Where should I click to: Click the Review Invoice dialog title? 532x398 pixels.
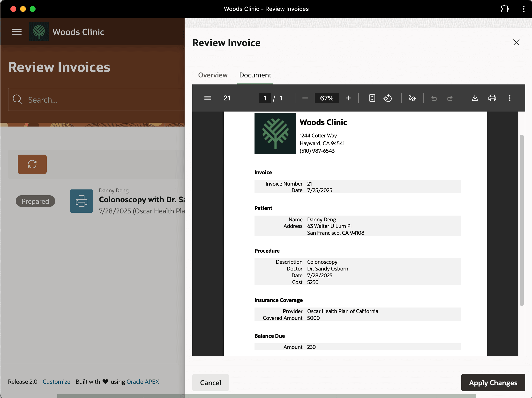226,43
